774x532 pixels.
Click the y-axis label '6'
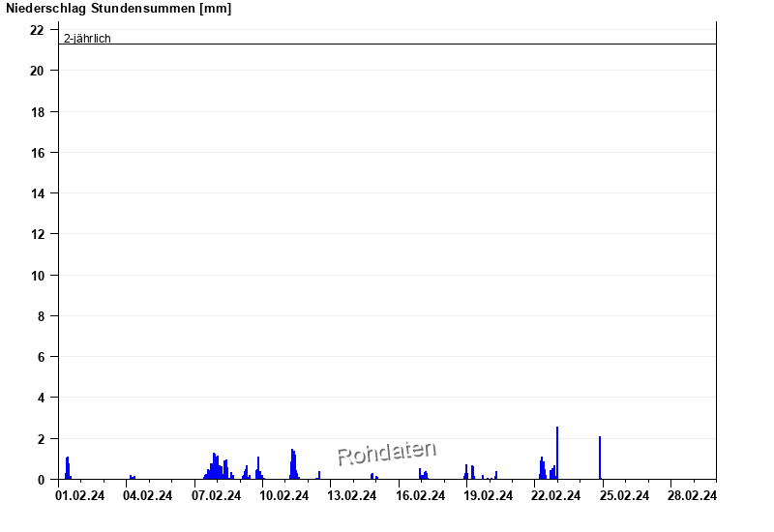coord(41,357)
